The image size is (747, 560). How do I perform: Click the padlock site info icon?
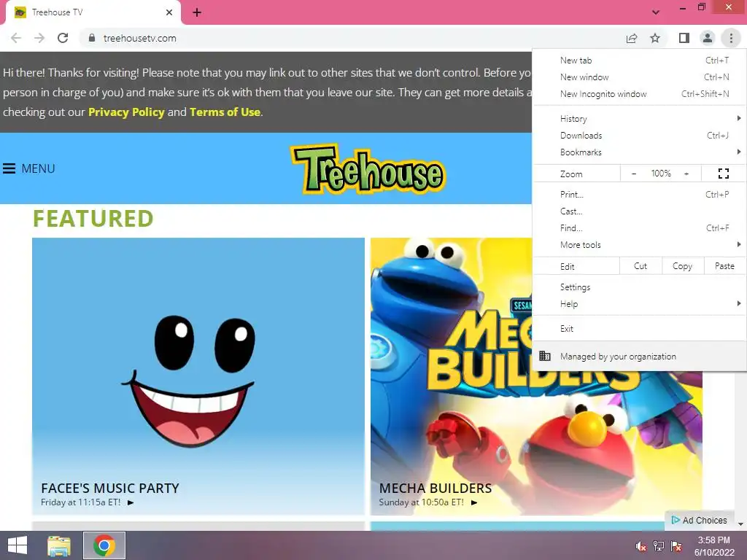pos(91,38)
